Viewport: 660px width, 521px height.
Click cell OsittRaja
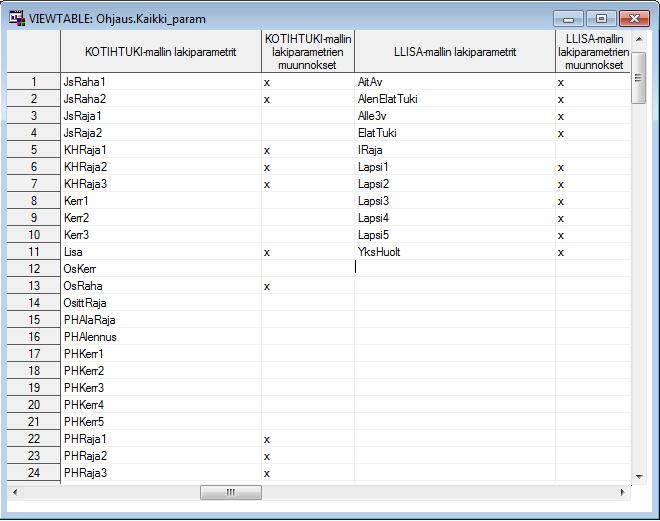(x=161, y=303)
